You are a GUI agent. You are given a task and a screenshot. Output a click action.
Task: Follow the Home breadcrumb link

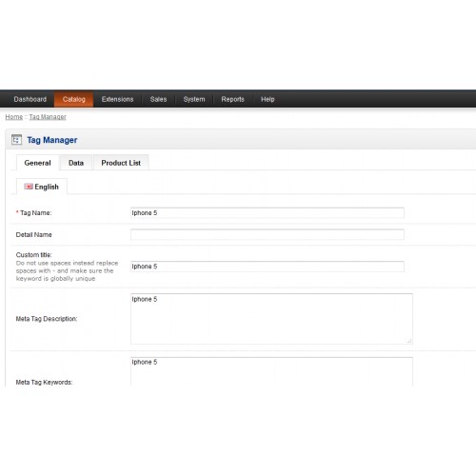[14, 117]
